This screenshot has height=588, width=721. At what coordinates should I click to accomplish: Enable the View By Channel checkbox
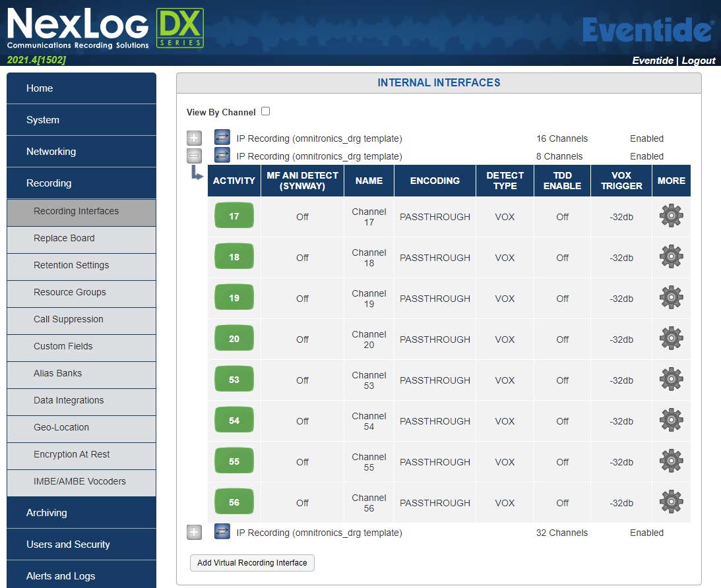(x=265, y=111)
